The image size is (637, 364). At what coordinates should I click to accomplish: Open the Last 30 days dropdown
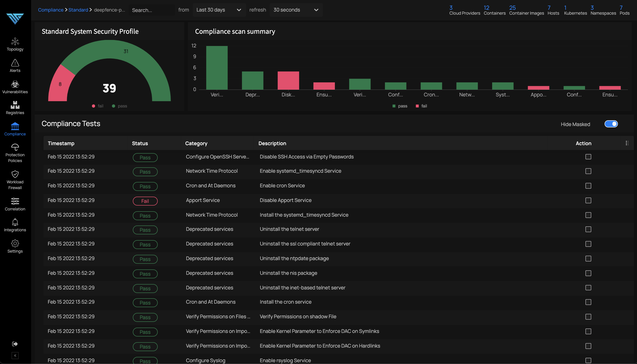pyautogui.click(x=219, y=10)
